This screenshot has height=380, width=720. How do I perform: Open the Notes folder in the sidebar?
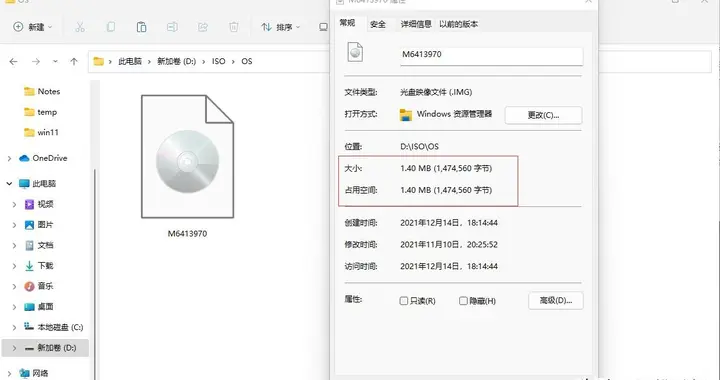click(x=42, y=91)
